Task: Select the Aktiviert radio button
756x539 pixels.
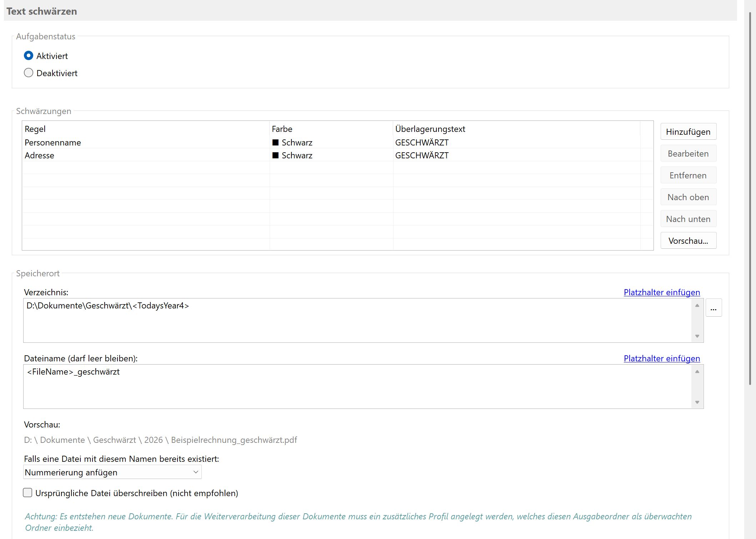Action: click(29, 56)
